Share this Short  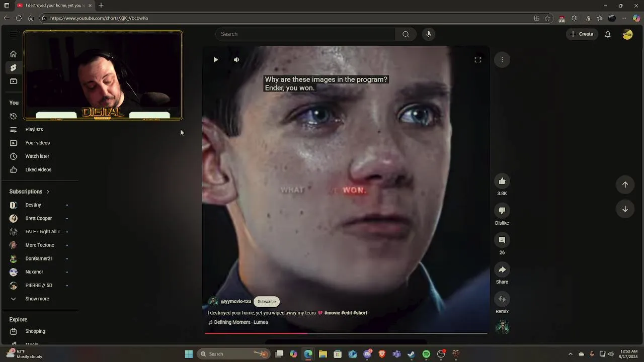point(502,270)
